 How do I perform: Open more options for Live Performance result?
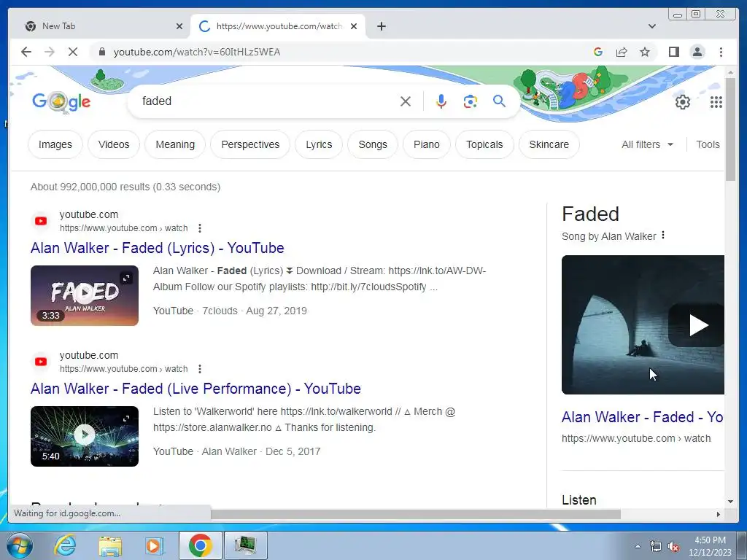(200, 369)
